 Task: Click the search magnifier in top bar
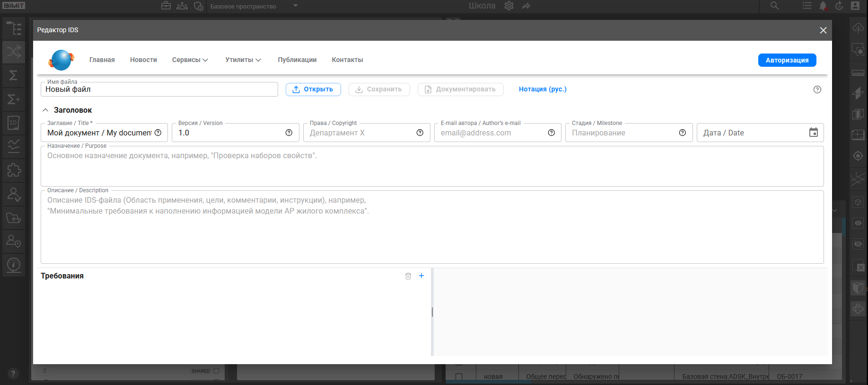774,6
